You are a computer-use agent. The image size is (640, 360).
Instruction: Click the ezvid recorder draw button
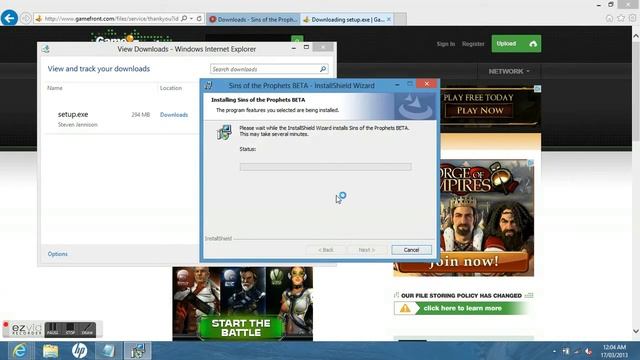(x=87, y=329)
